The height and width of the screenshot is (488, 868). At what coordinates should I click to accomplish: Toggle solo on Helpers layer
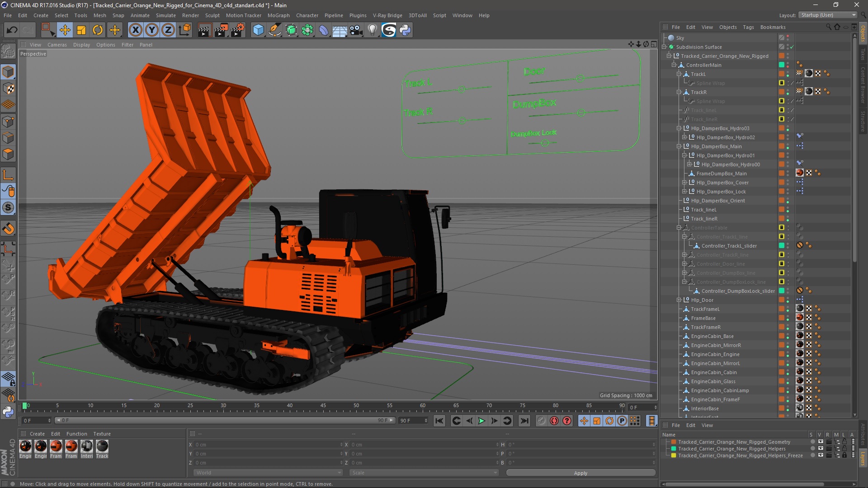tap(812, 449)
